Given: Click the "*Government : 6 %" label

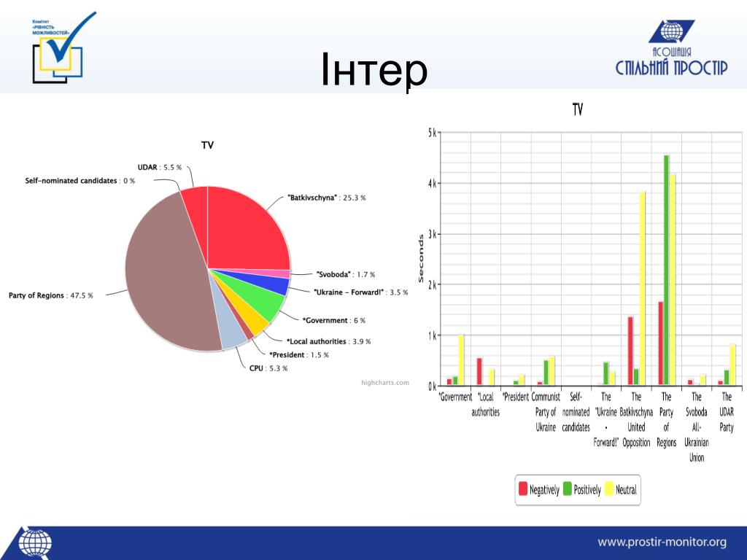Looking at the screenshot, I should point(334,320).
